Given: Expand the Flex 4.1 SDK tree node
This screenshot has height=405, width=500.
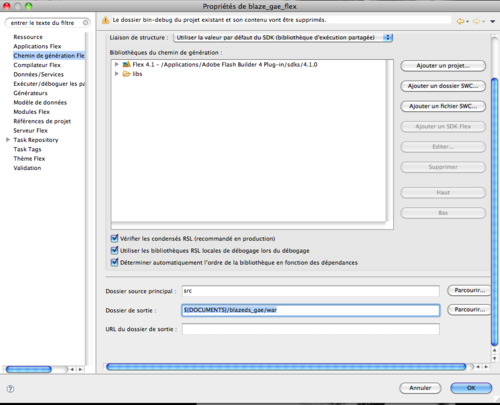Looking at the screenshot, I should pos(117,64).
